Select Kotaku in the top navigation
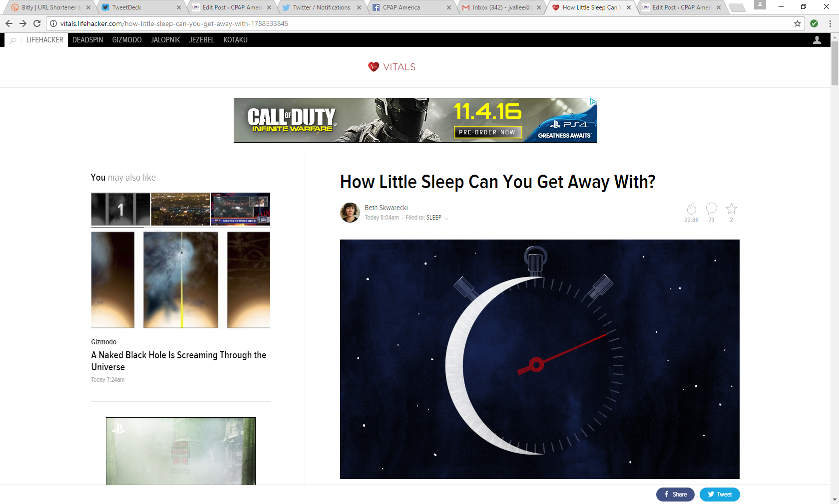The image size is (839, 504). click(235, 40)
